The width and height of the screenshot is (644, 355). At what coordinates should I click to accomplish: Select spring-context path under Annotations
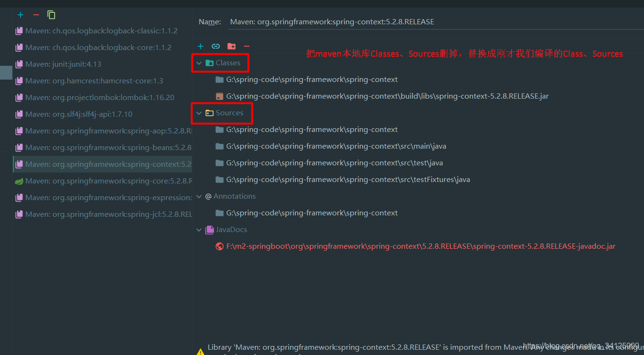(x=312, y=213)
